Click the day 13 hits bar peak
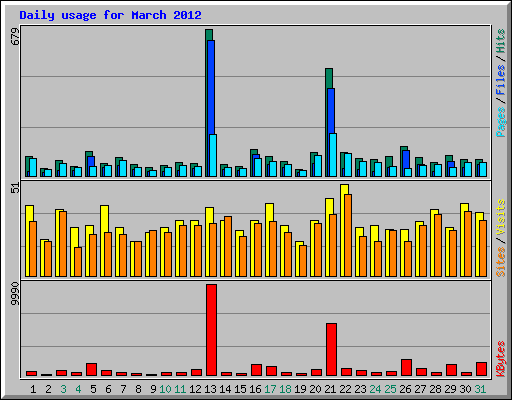The width and height of the screenshot is (512, 400). tap(209, 35)
